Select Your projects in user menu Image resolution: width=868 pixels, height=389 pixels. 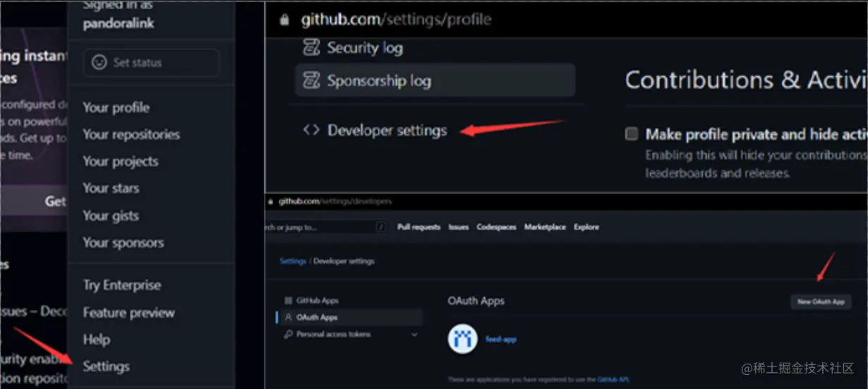tap(121, 161)
